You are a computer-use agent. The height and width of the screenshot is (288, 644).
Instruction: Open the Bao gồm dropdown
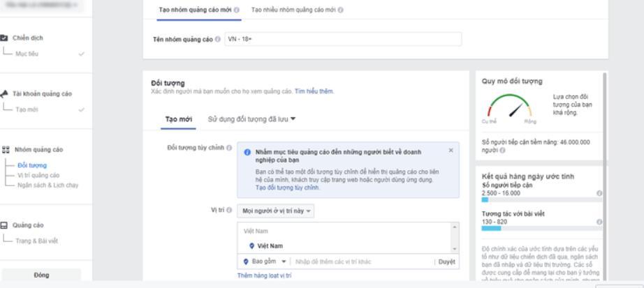pos(265,262)
